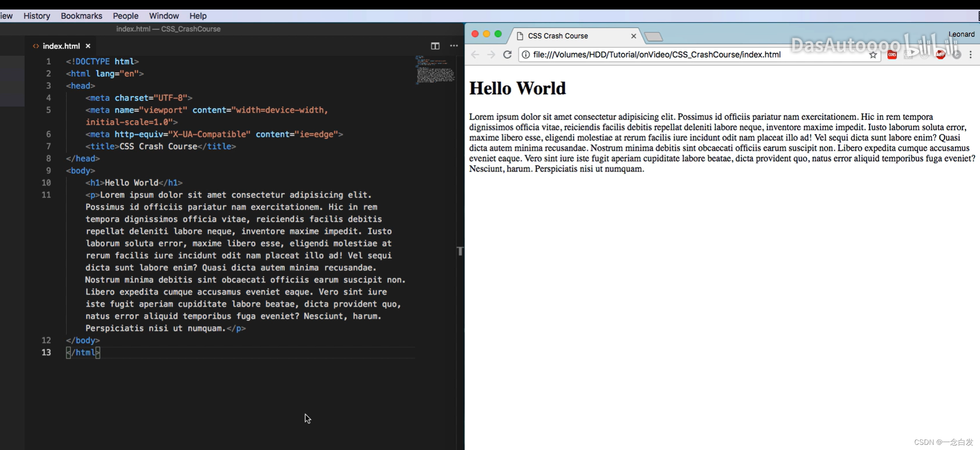This screenshot has height=450, width=980.
Task: Click the bookmark star in the address bar
Action: [x=873, y=55]
